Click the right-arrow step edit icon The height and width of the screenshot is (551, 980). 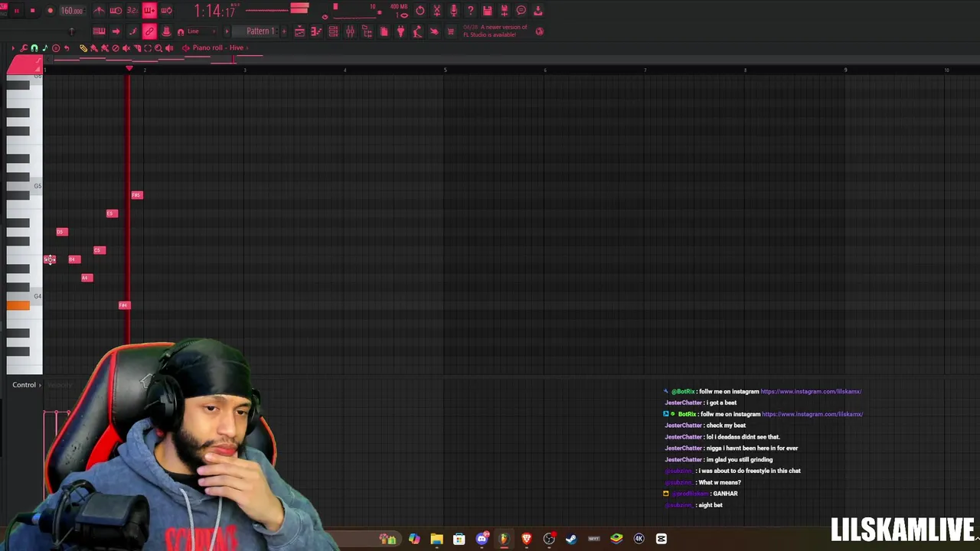(116, 31)
